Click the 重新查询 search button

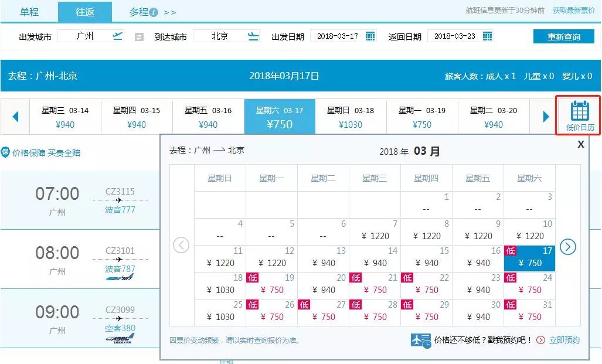pyautogui.click(x=564, y=36)
